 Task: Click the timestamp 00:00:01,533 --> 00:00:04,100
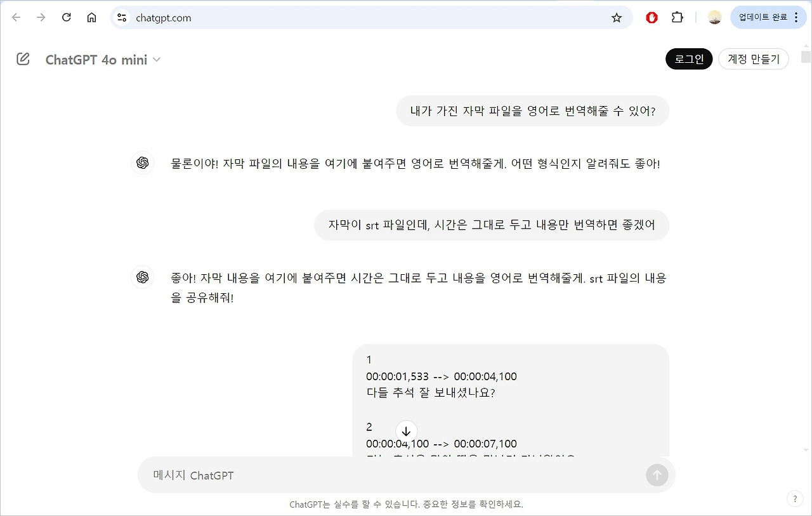(442, 376)
